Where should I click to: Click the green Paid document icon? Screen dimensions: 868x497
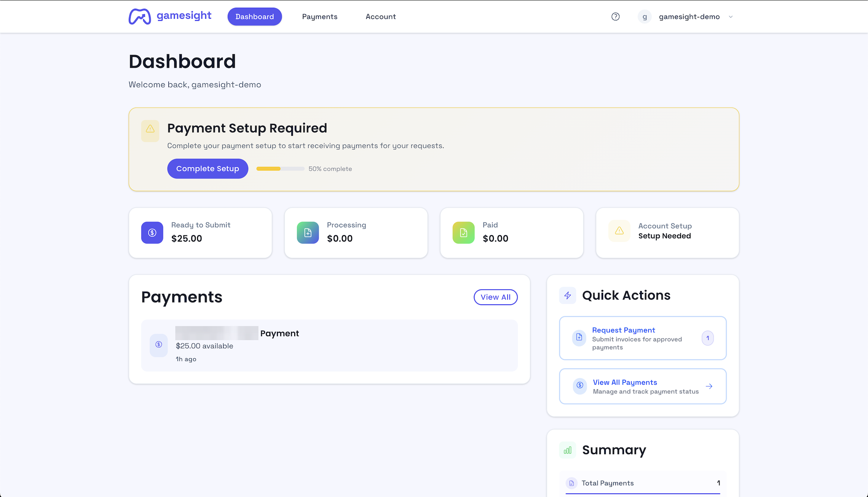click(464, 232)
